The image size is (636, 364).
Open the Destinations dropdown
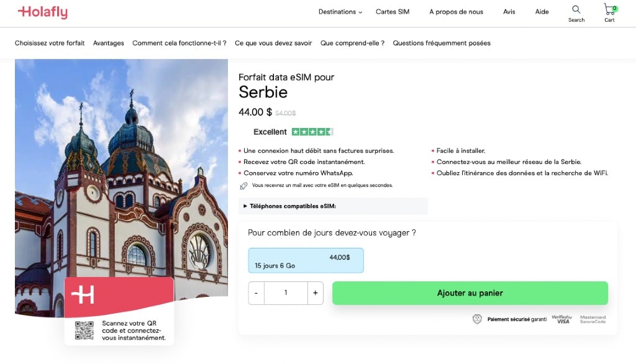point(340,11)
